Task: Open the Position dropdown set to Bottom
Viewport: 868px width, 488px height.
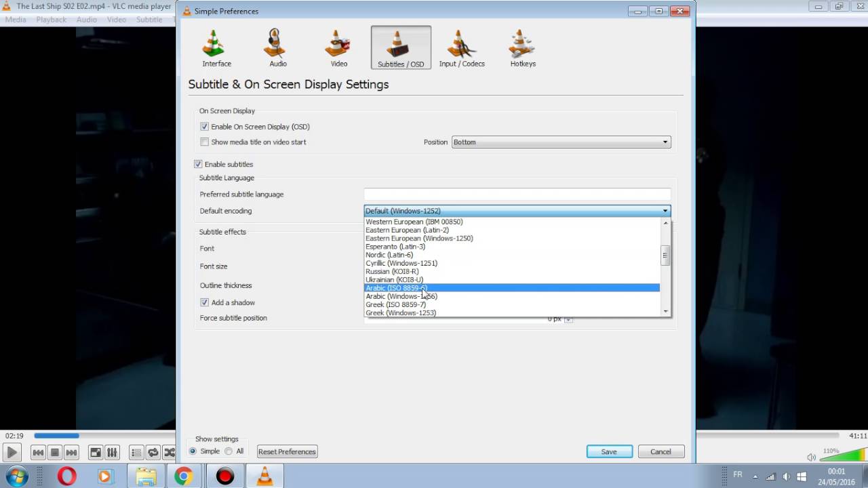Action: pyautogui.click(x=561, y=142)
